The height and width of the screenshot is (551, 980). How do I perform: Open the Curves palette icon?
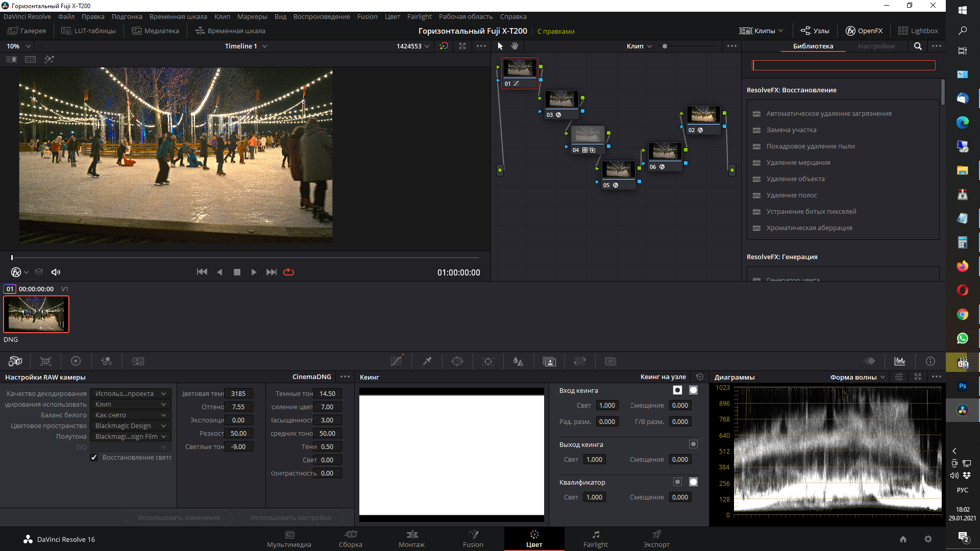[397, 361]
